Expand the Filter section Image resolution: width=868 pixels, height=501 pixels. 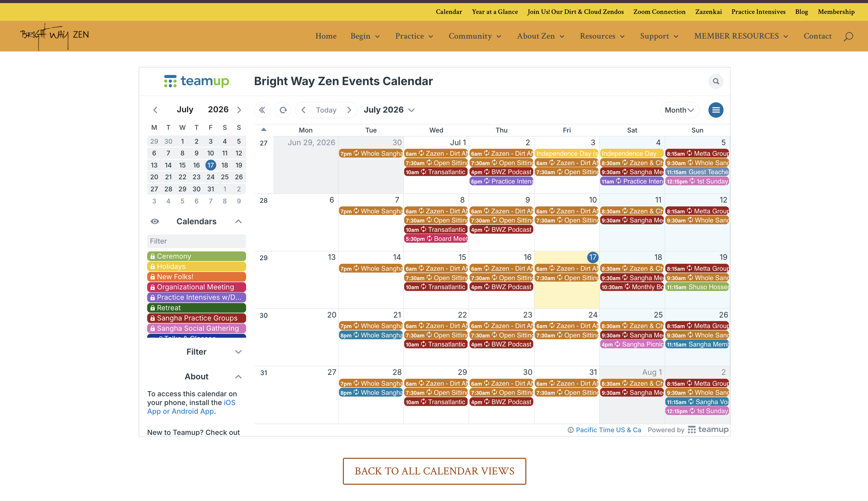coord(238,352)
